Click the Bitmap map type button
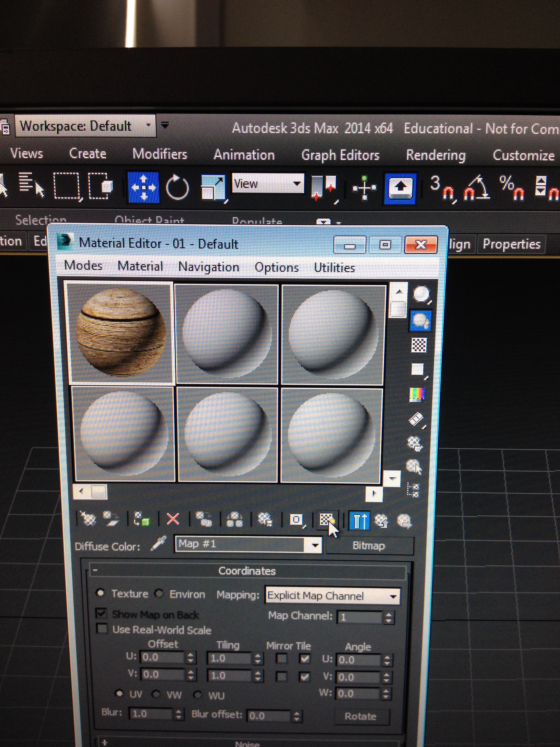 [369, 546]
